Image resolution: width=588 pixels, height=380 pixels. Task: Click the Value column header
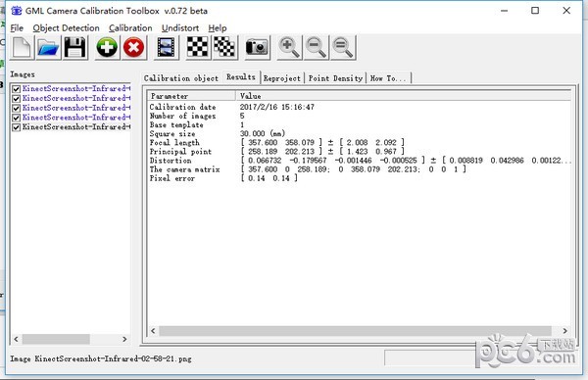coord(403,96)
